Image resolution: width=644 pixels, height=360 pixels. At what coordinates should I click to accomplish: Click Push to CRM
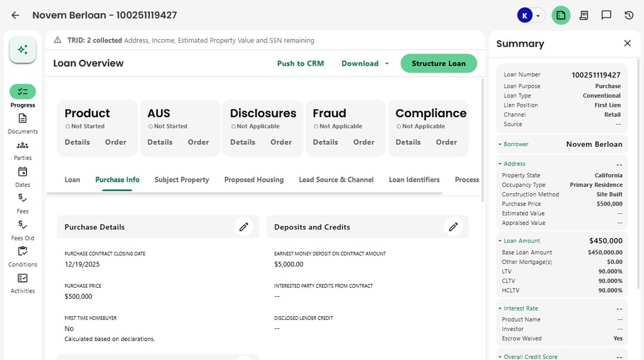[300, 63]
